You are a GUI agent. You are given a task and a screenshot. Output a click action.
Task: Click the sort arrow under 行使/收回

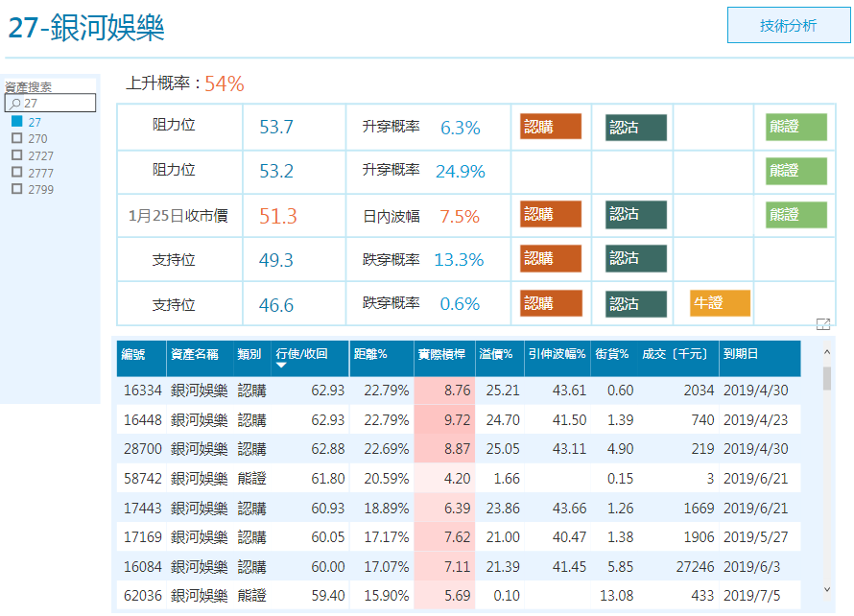281,366
